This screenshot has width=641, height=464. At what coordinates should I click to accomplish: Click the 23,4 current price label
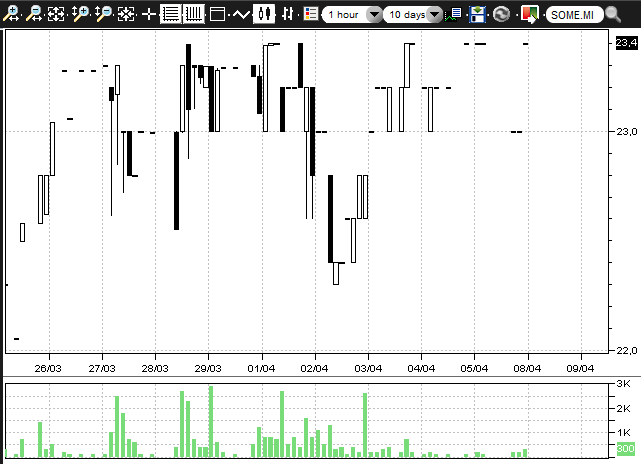(626, 43)
